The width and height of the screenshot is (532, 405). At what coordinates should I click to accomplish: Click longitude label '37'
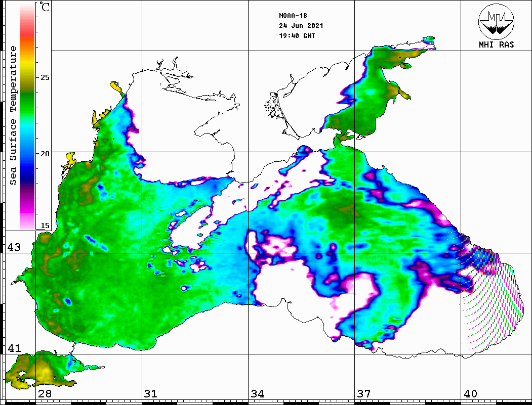[364, 393]
